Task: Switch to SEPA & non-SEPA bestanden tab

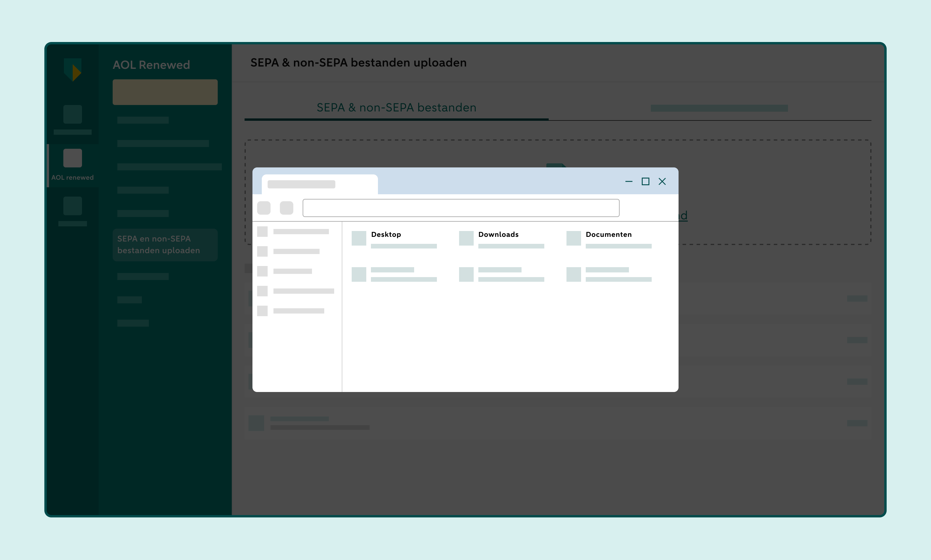Action: tap(396, 108)
